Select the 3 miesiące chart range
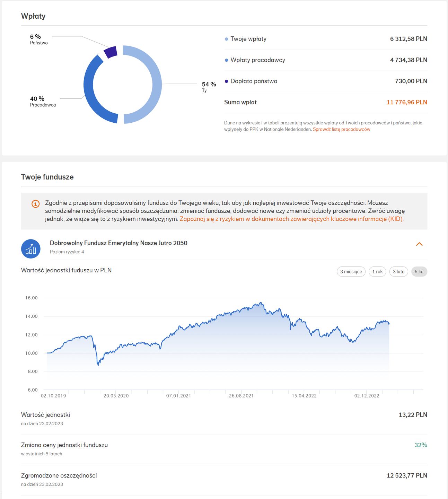 pos(351,272)
